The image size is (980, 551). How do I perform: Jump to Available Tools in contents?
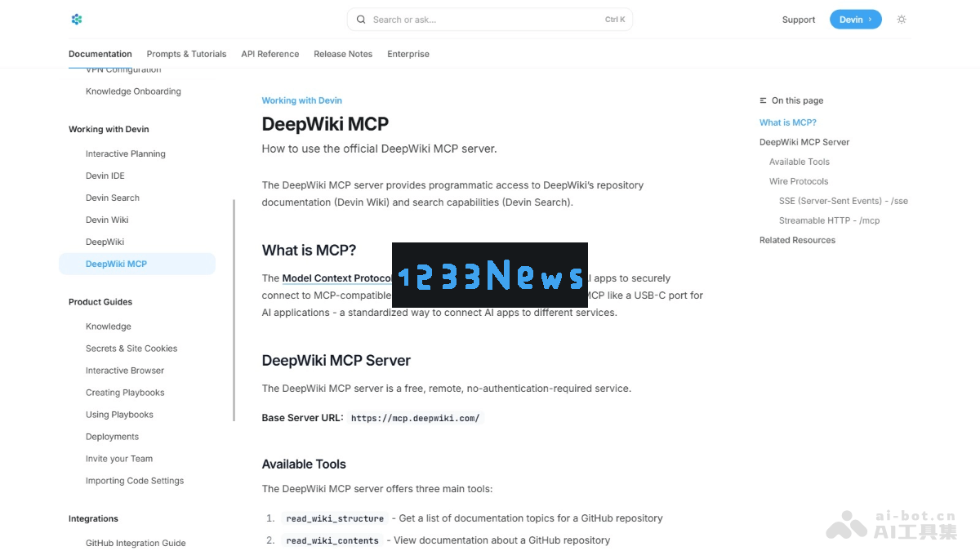[x=800, y=162]
